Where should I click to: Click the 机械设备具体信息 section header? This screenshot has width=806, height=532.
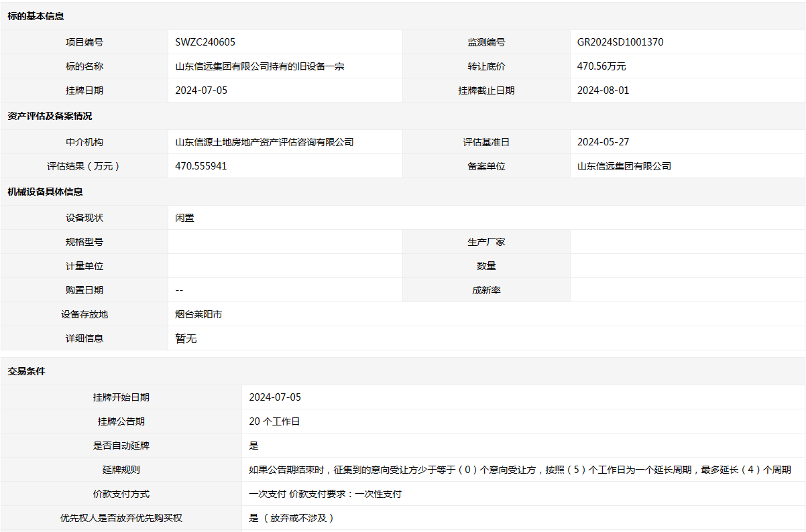point(45,192)
